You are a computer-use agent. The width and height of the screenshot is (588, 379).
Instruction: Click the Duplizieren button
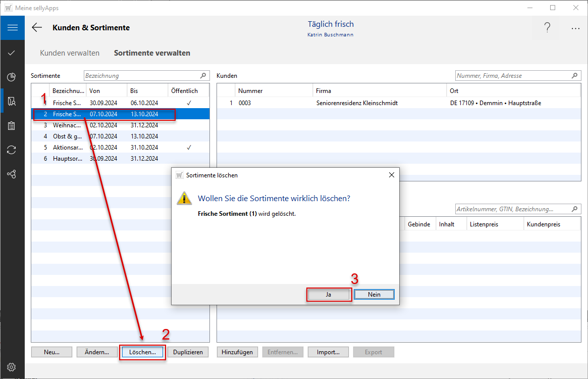(188, 352)
